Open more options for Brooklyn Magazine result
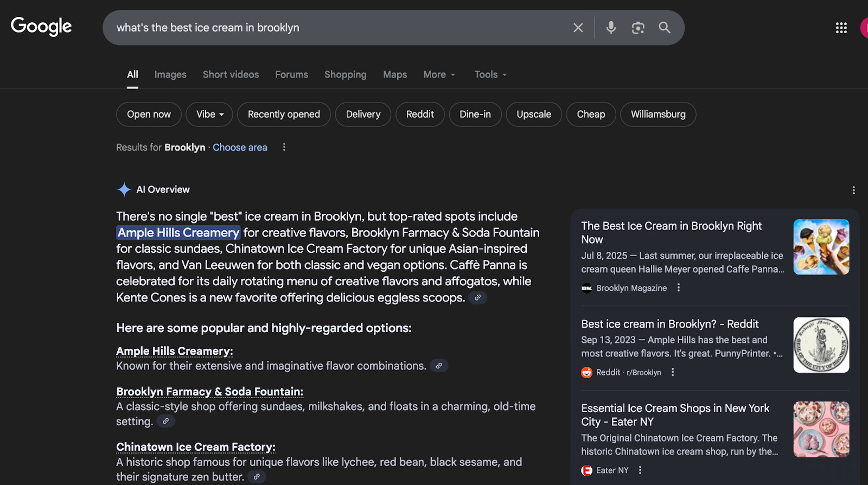The height and width of the screenshot is (485, 868). pos(678,288)
